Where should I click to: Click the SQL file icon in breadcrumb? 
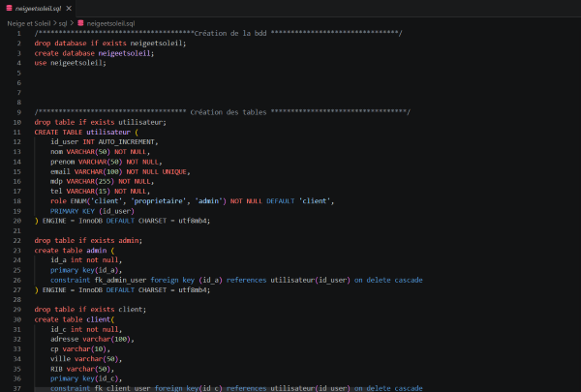[80, 23]
